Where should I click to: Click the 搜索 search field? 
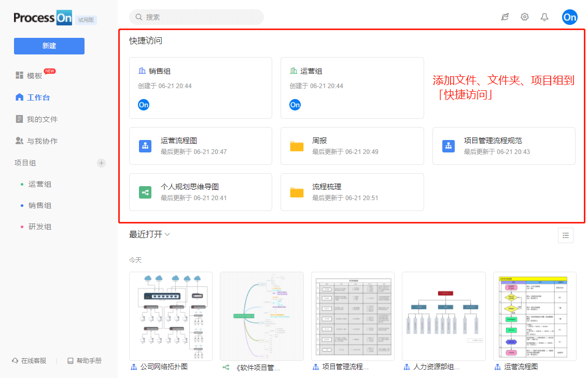pyautogui.click(x=196, y=17)
